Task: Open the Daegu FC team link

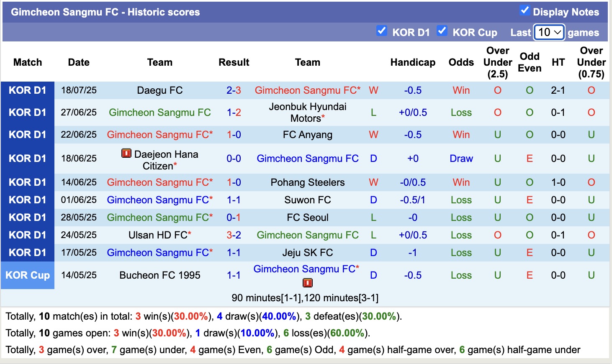Action: click(x=159, y=90)
